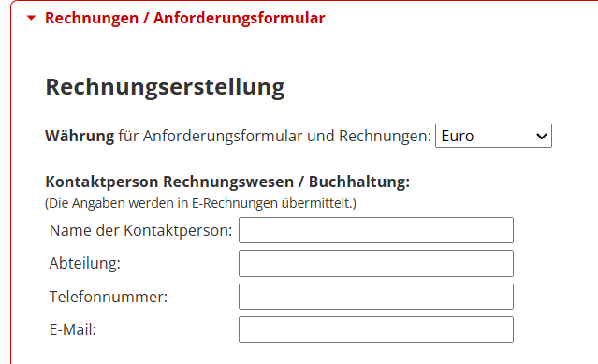Click the 'E-Mail:' label
The width and height of the screenshot is (598, 364).
[x=72, y=329]
